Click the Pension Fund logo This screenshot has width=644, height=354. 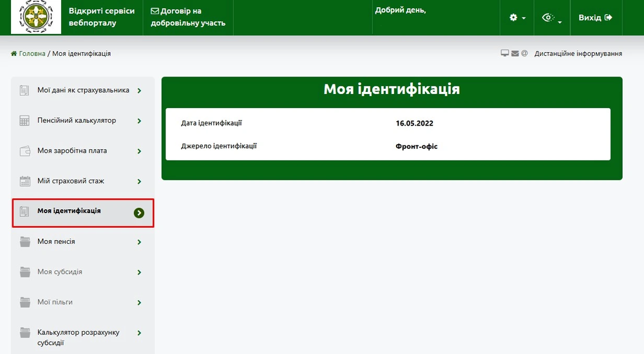point(36,17)
